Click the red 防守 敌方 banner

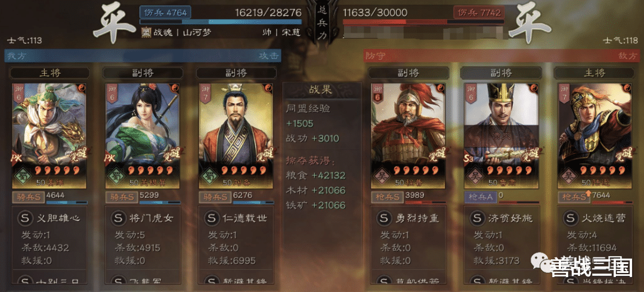point(503,55)
